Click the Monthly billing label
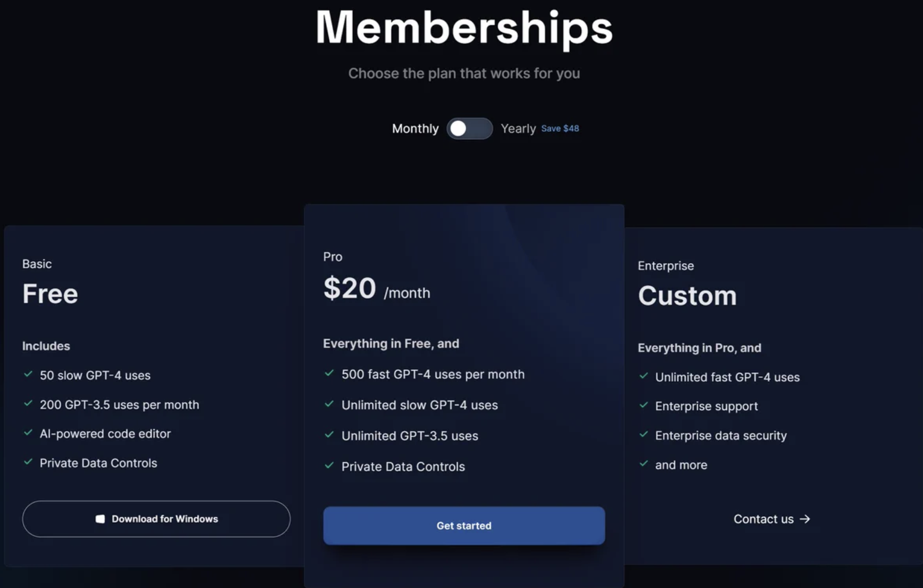 point(415,128)
